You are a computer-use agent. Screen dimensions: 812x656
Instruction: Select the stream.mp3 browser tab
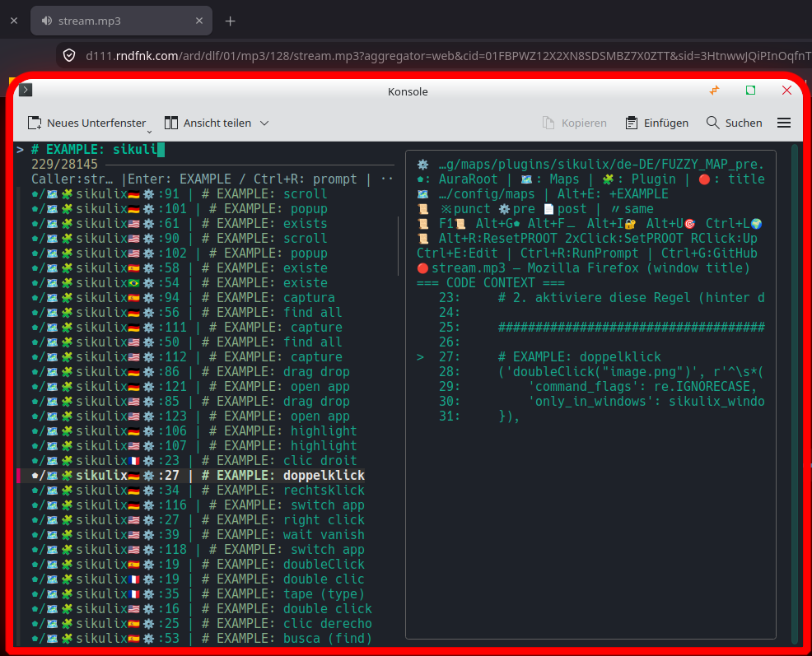121,21
